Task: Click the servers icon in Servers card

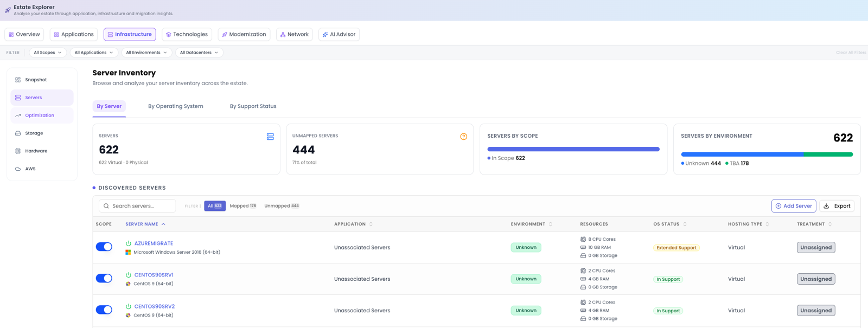Action: [270, 137]
